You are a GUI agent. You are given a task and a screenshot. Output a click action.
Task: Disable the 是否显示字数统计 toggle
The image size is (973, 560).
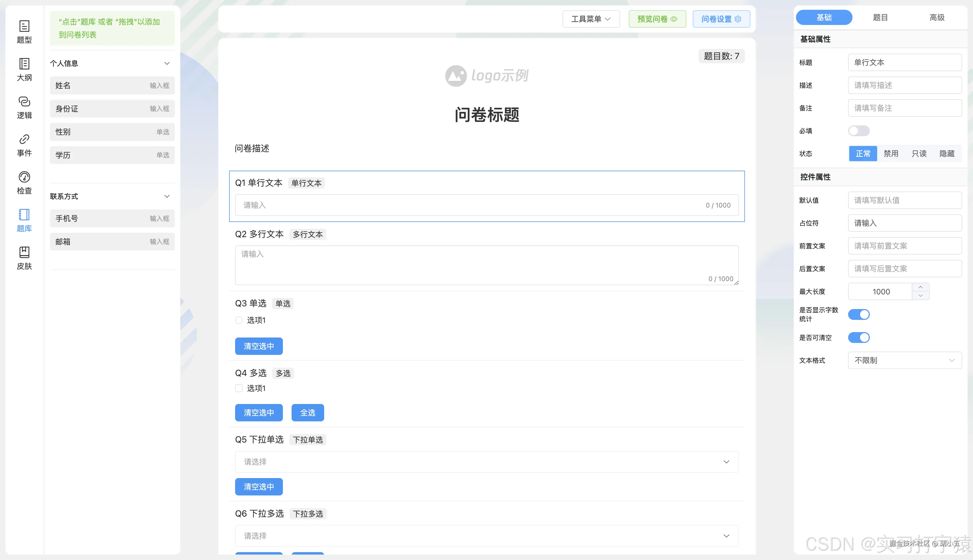(859, 314)
